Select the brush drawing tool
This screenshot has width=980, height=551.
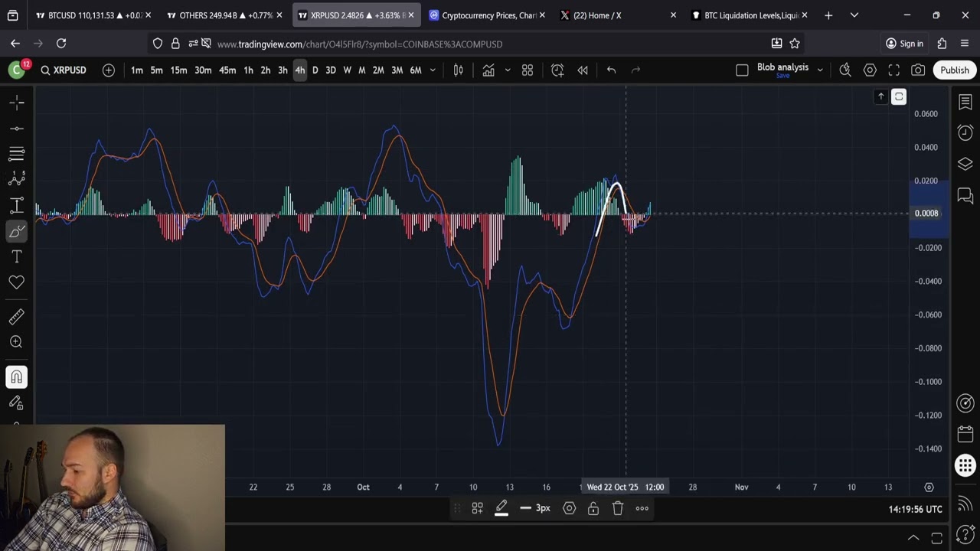[17, 231]
